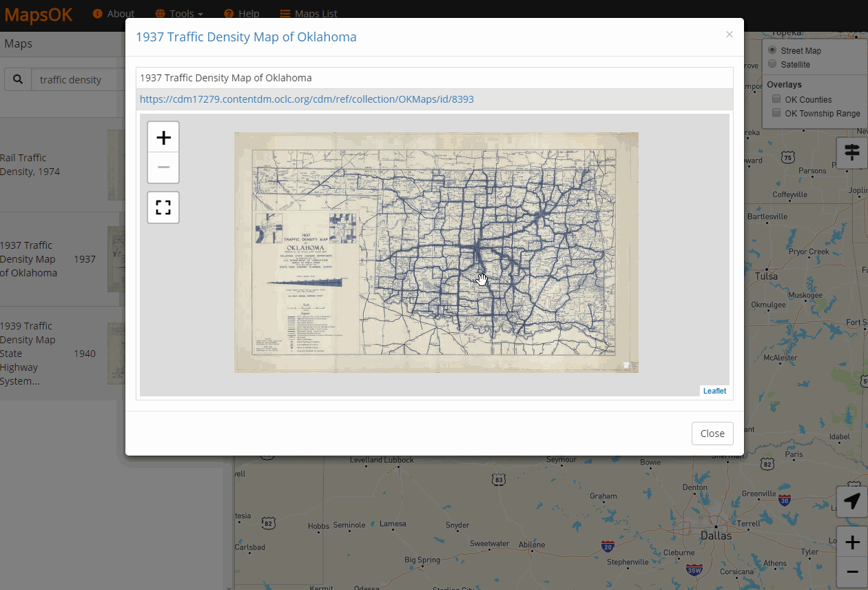868x590 pixels.
Task: Zoom in on the 1937 map viewer
Action: click(x=163, y=137)
